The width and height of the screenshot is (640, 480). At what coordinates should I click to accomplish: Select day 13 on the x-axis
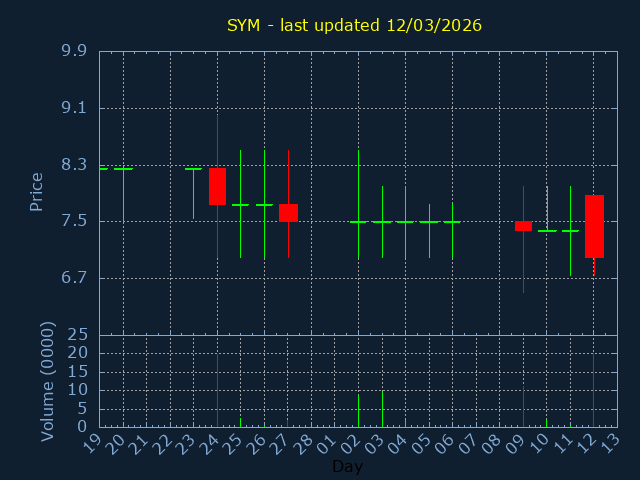coord(612,442)
